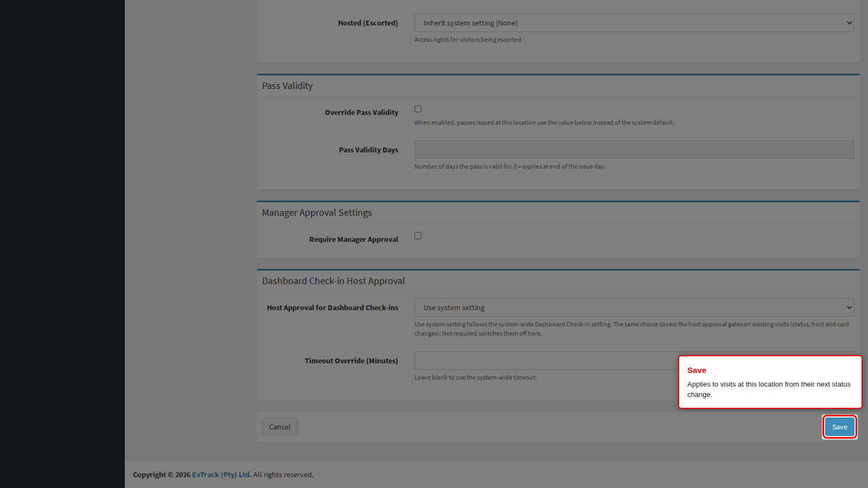This screenshot has width=868, height=488.
Task: Click the 'Use system setting follows' help text
Action: [631, 329]
